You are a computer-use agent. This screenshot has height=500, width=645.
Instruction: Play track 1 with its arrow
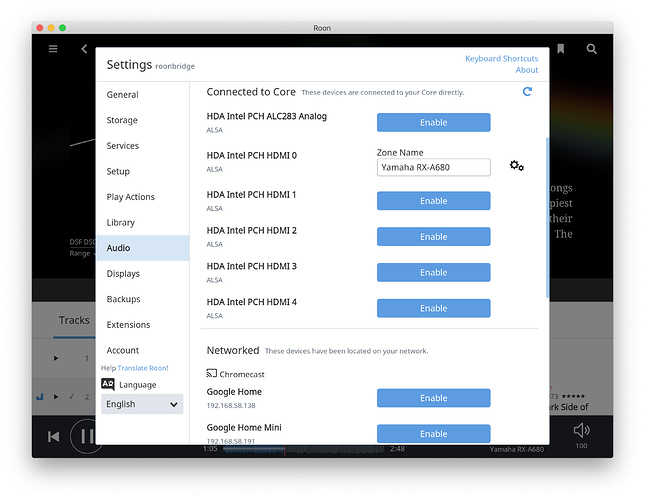click(56, 358)
